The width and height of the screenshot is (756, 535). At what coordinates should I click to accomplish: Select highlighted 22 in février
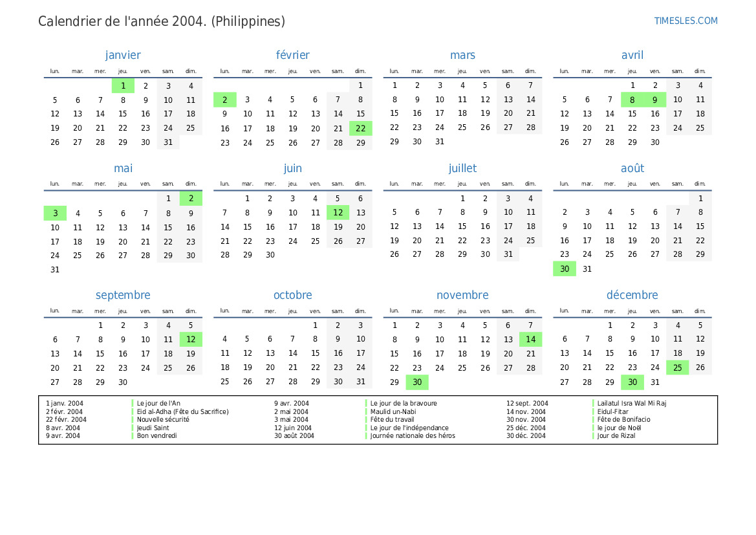click(360, 128)
